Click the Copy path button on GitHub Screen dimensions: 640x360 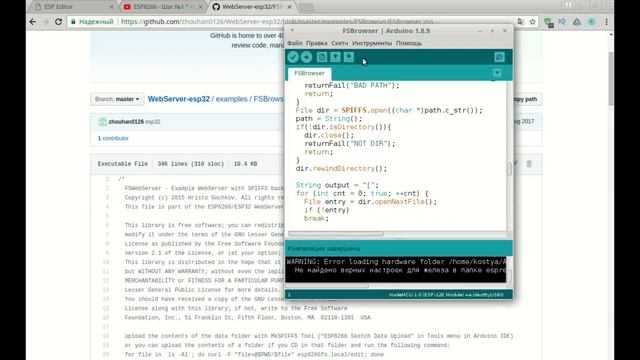click(527, 99)
